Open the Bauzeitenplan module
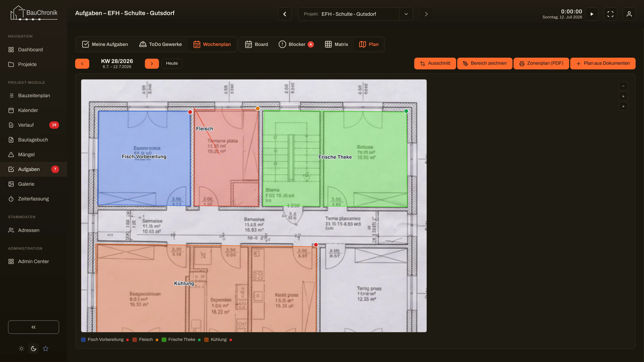The image size is (644, 362). pyautogui.click(x=34, y=95)
